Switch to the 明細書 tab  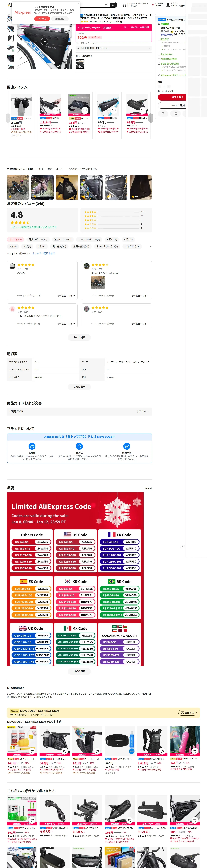coord(40,169)
